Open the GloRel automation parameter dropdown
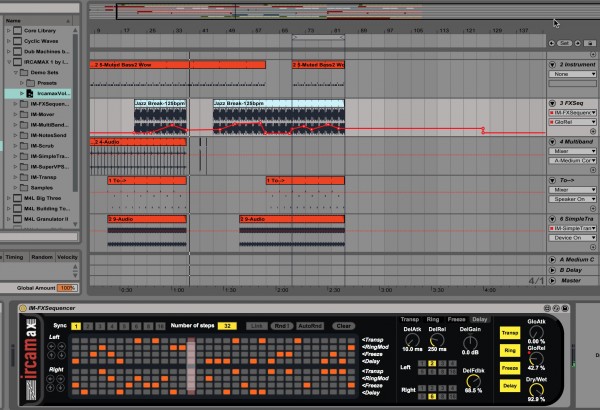This screenshot has width=600, height=410. 572,122
